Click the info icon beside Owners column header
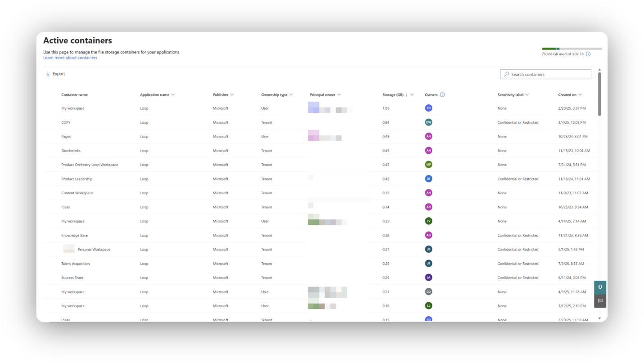This screenshot has height=363, width=644. pyautogui.click(x=442, y=94)
